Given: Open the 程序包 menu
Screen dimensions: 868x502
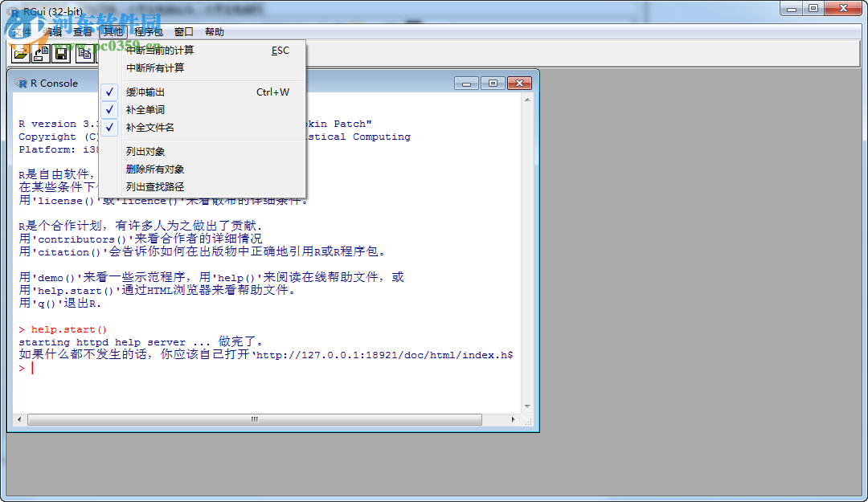Looking at the screenshot, I should pos(149,32).
